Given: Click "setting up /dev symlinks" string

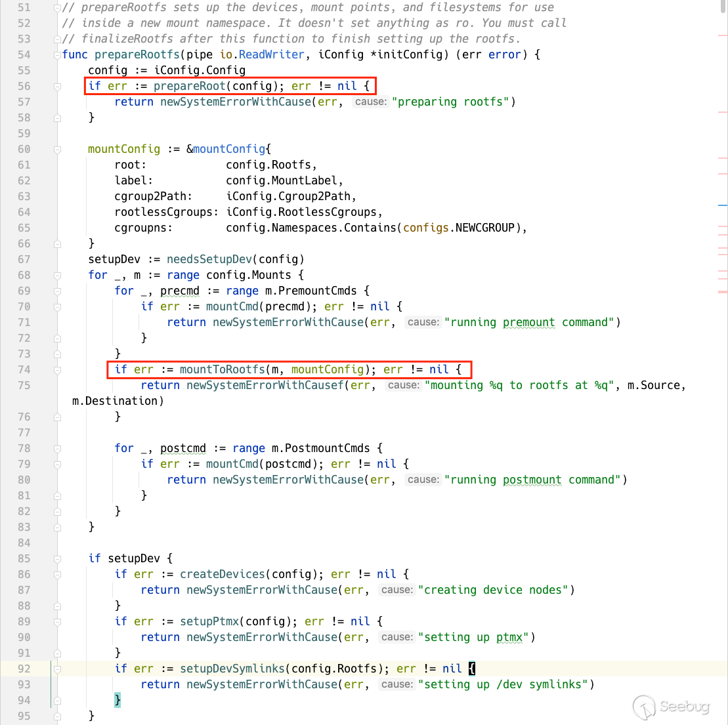Looking at the screenshot, I should [x=503, y=684].
